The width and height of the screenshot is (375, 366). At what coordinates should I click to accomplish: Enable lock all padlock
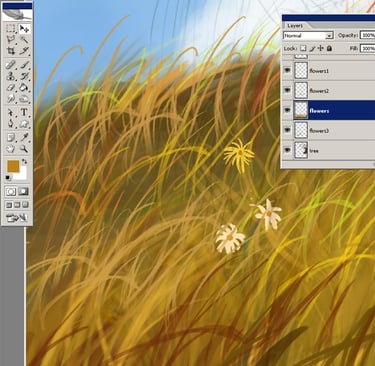coord(329,48)
